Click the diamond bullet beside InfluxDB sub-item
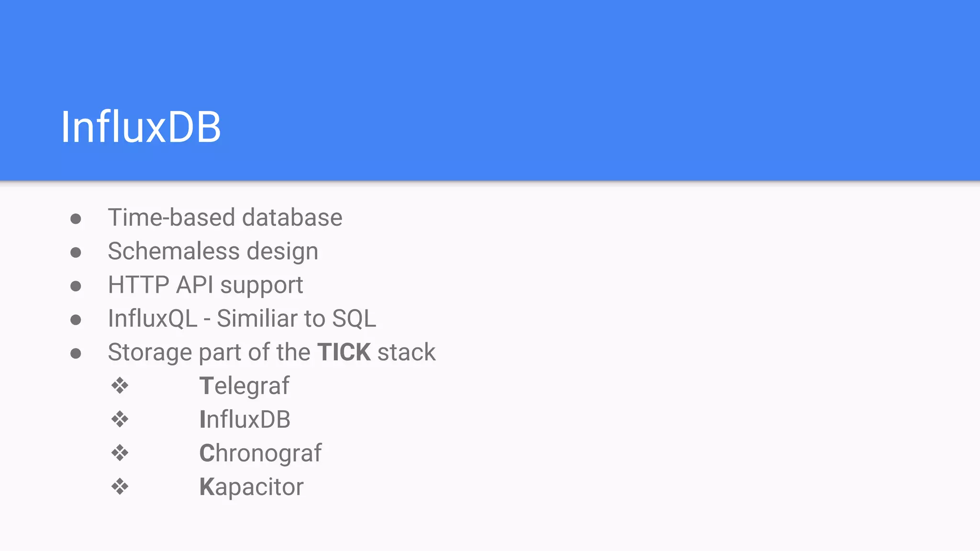980x551 pixels. tap(120, 419)
